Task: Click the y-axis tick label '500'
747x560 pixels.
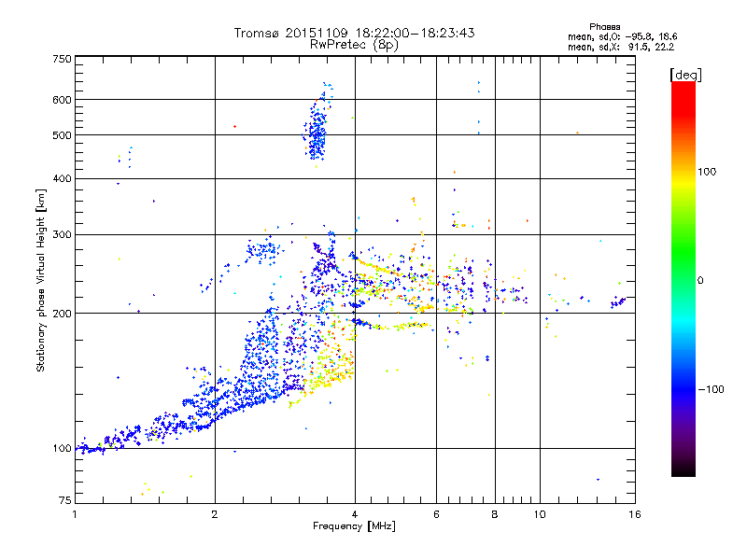Action: [x=63, y=135]
